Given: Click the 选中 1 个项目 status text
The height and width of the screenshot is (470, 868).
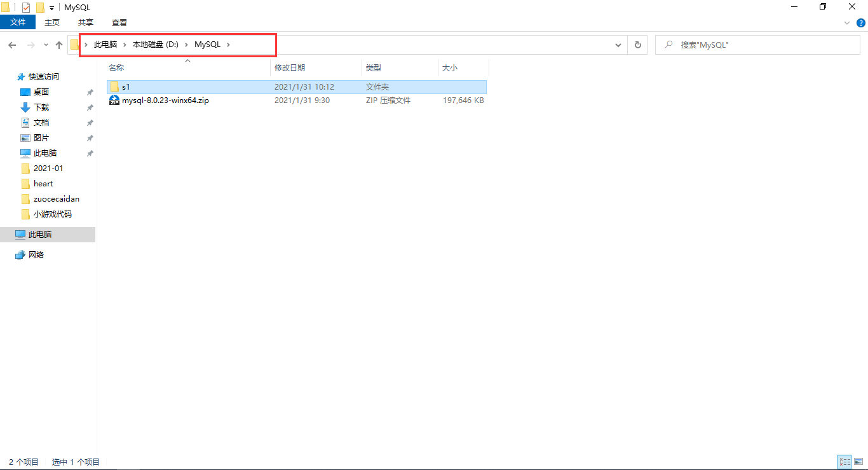Looking at the screenshot, I should click(x=76, y=462).
